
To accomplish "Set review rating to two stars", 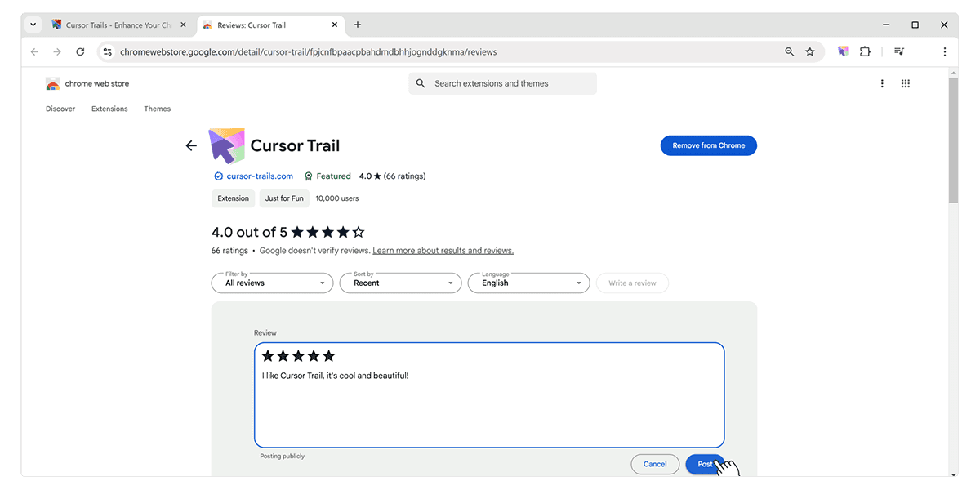I will tap(283, 356).
